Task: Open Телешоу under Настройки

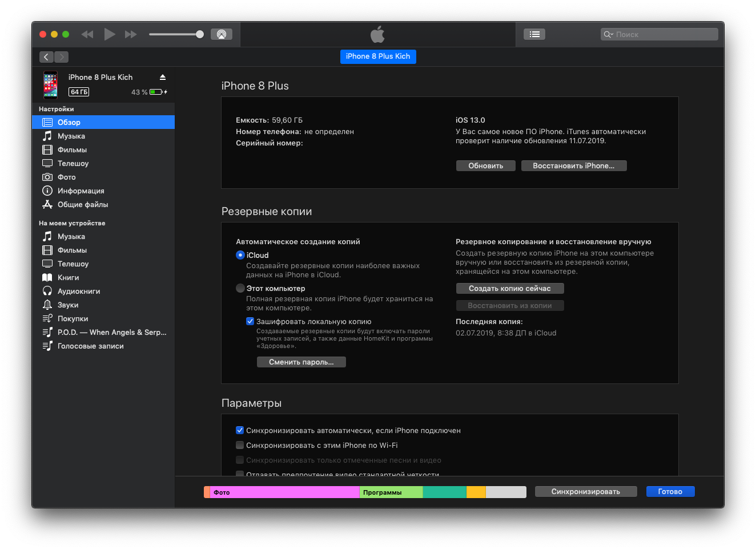Action: coord(103,163)
